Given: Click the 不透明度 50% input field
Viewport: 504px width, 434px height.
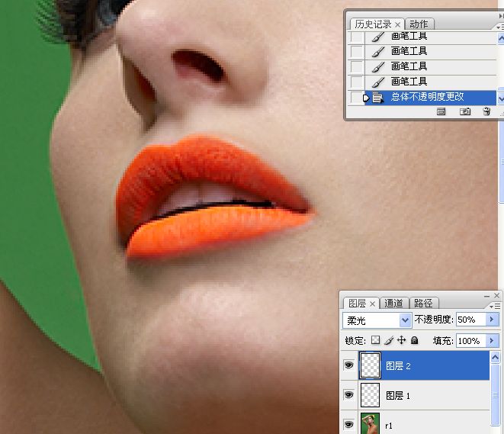Looking at the screenshot, I should click(x=470, y=320).
